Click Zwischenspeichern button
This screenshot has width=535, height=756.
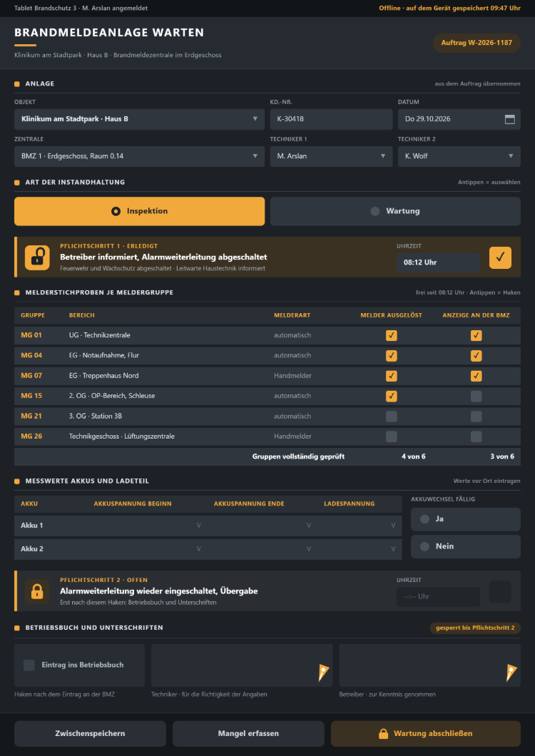[x=90, y=734]
